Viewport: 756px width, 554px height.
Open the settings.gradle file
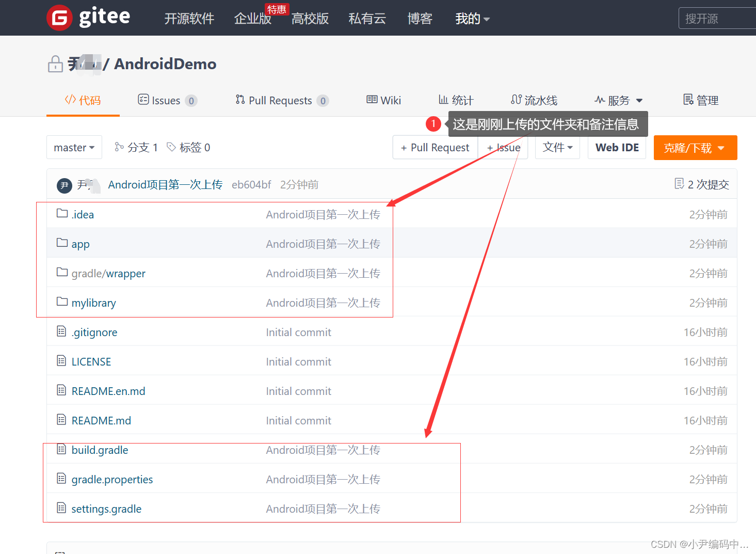106,509
